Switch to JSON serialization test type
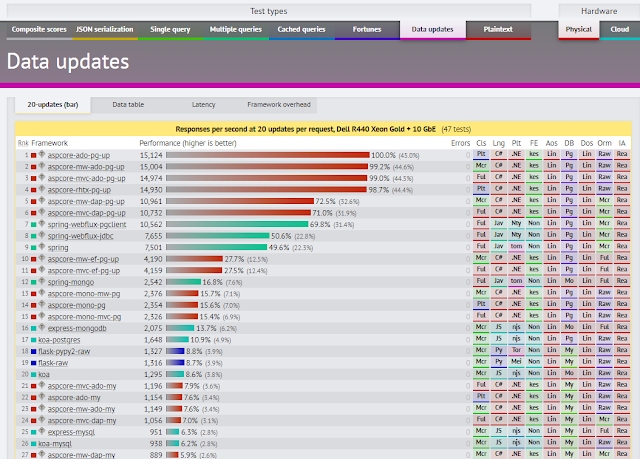 105,29
